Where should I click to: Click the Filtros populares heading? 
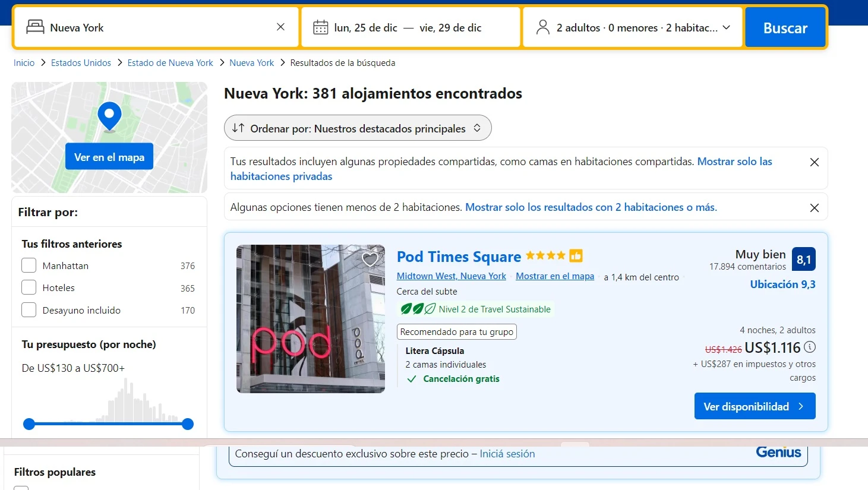pyautogui.click(x=55, y=472)
